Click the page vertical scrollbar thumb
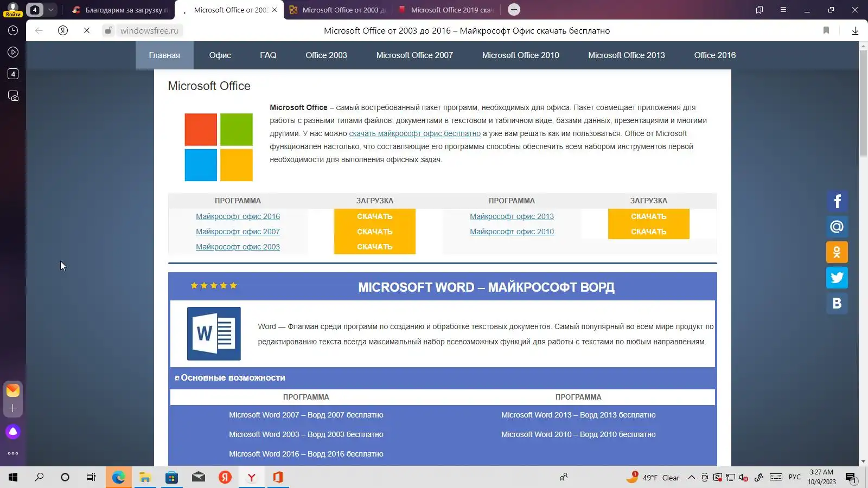This screenshot has width=868, height=488. click(863, 103)
